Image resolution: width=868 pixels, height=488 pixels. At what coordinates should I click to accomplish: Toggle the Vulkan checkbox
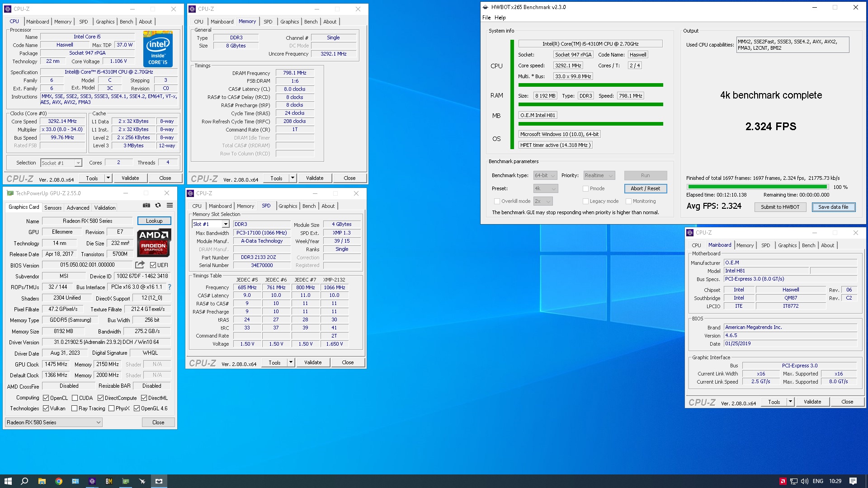click(x=46, y=408)
